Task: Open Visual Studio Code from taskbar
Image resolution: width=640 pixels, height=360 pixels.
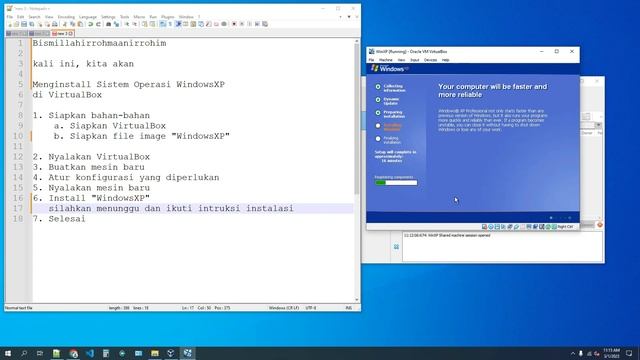Action: pos(89,353)
